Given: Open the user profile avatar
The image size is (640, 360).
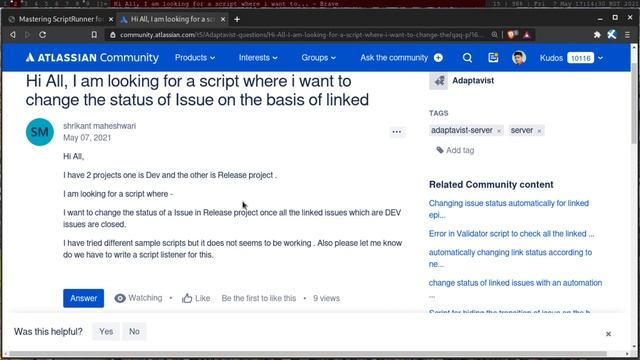Looking at the screenshot, I should coord(519,58).
